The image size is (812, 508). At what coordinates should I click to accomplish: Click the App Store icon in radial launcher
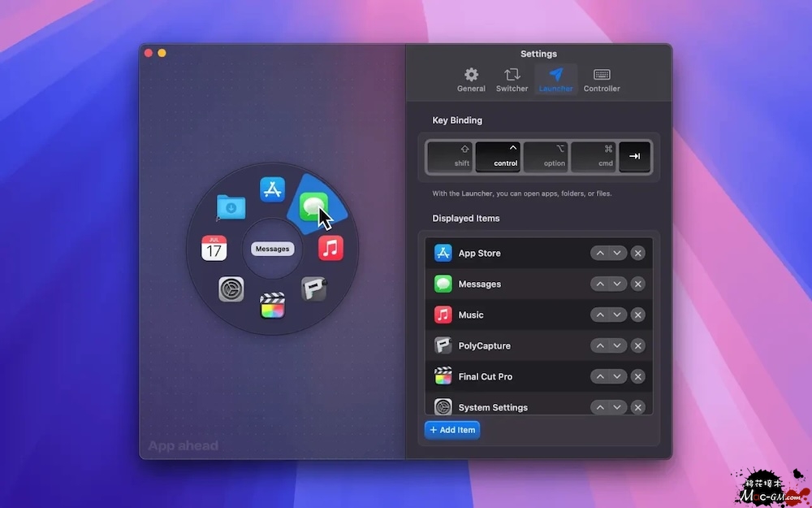(x=272, y=189)
